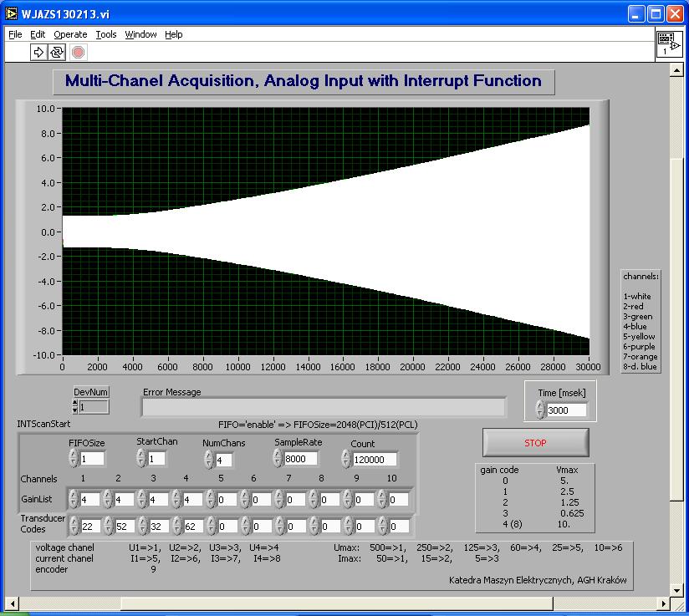
Task: Click GainList channel 4 value field
Action: (x=193, y=500)
